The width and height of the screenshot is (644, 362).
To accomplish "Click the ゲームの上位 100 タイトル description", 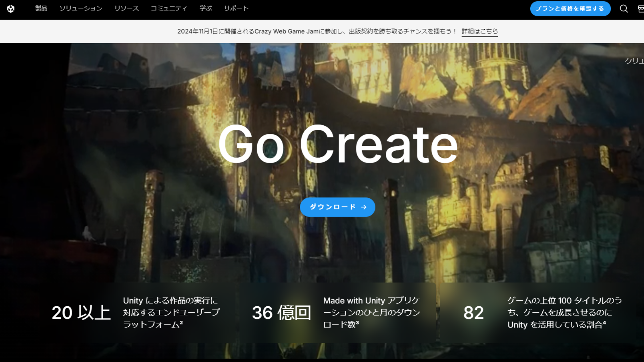I will click(565, 312).
